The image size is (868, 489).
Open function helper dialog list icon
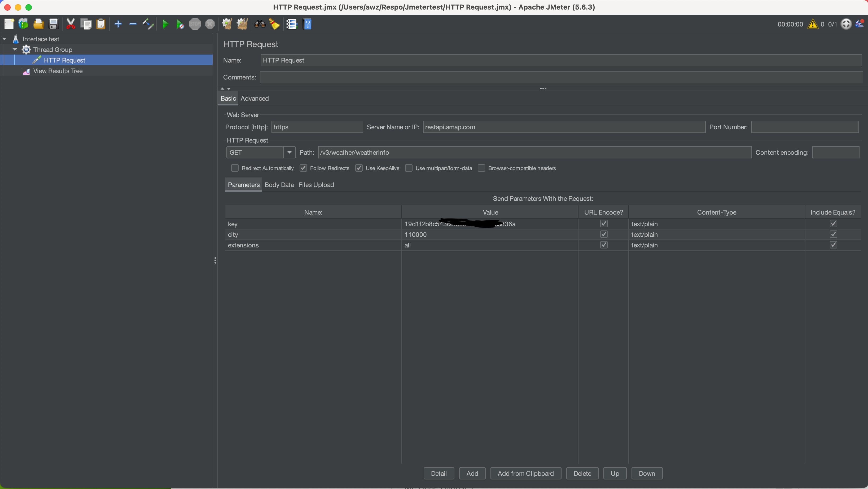pos(291,24)
